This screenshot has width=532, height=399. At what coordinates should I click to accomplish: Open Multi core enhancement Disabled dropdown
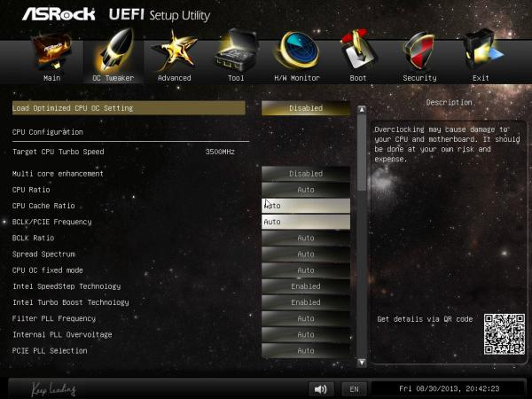306,174
